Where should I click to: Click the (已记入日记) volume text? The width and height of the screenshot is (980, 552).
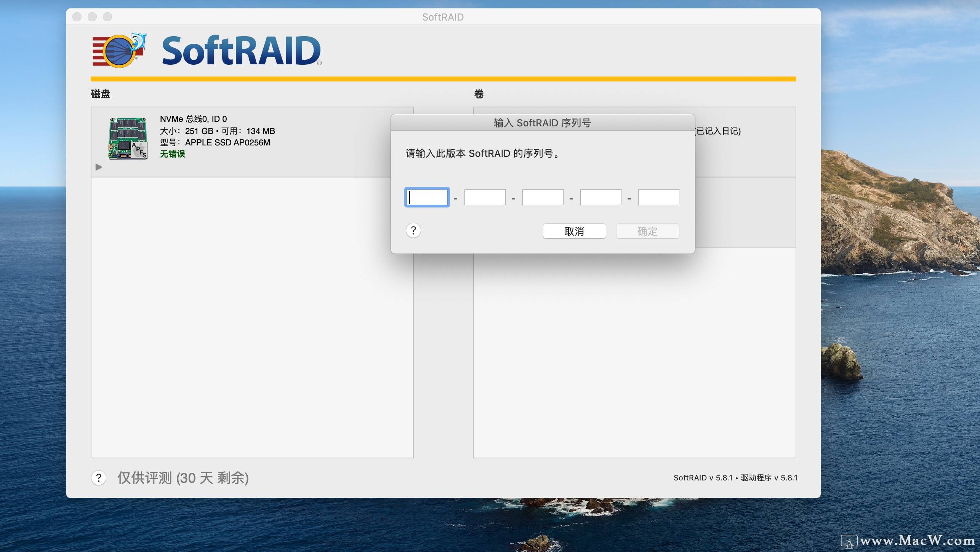coord(718,131)
